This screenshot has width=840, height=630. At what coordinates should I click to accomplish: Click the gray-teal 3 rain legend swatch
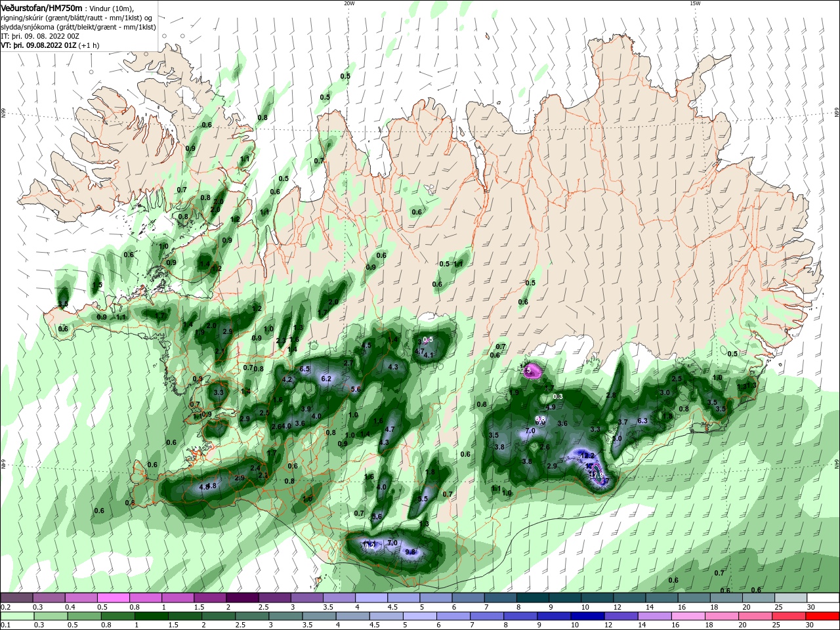pyautogui.click(x=285, y=616)
